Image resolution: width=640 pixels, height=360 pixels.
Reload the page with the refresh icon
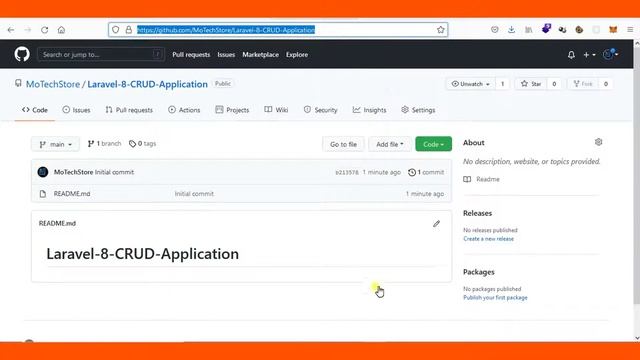44,30
